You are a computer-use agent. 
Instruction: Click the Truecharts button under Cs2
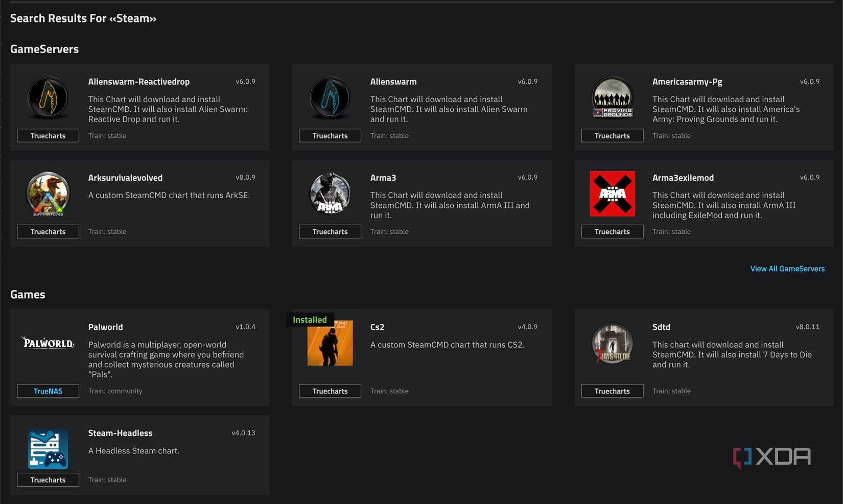pyautogui.click(x=330, y=391)
